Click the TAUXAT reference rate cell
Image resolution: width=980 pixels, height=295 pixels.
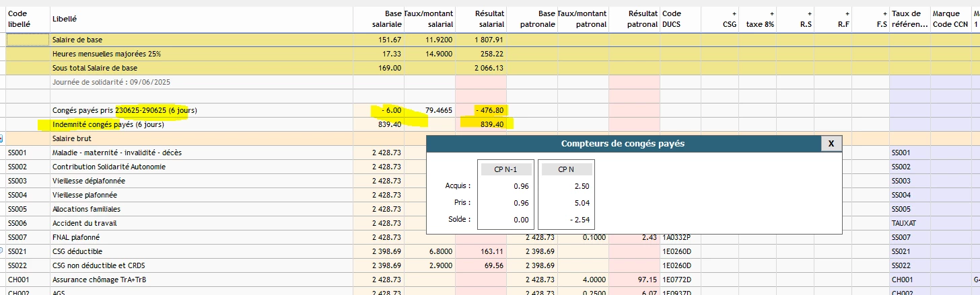click(x=910, y=223)
